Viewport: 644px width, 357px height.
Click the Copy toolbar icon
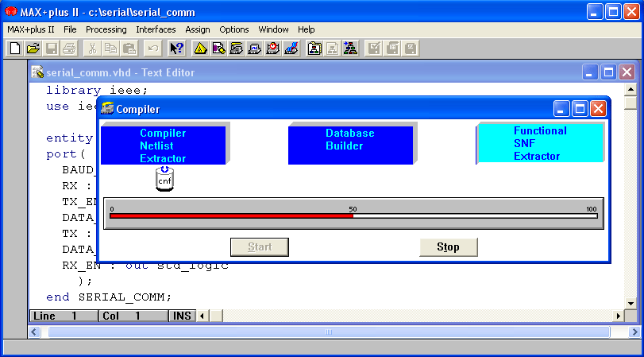tap(110, 49)
